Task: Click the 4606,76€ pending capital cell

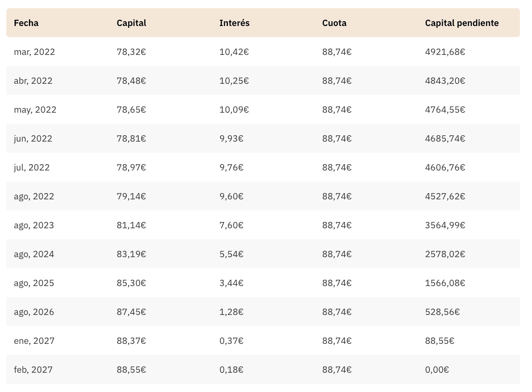Action: (445, 168)
